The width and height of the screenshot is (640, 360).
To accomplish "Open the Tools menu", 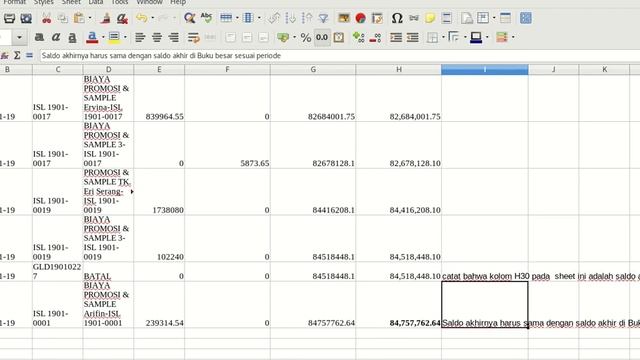I will pyautogui.click(x=120, y=2).
